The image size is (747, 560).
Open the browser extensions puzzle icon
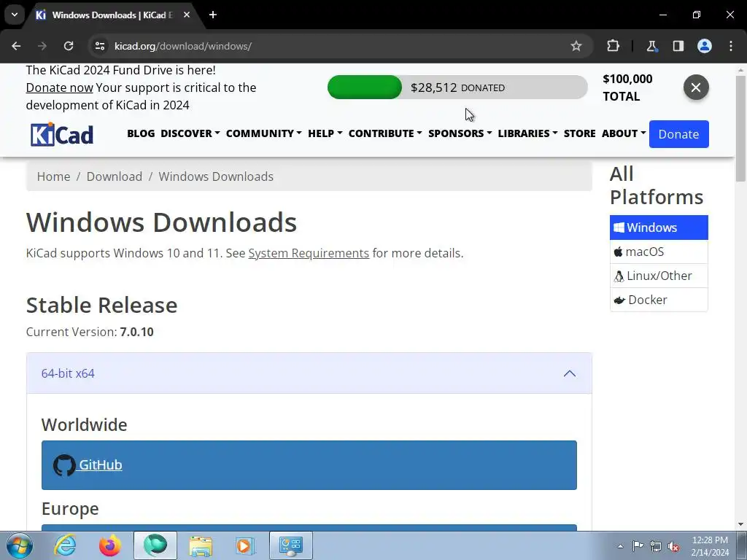pyautogui.click(x=613, y=46)
